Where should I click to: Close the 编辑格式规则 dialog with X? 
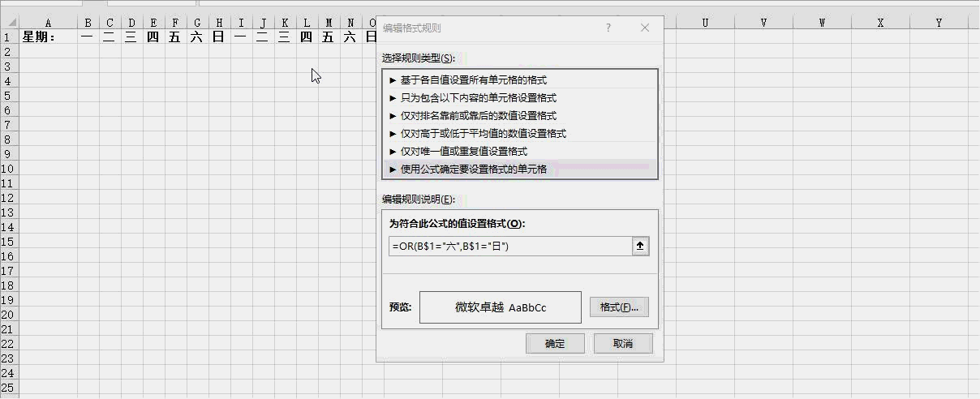click(645, 28)
